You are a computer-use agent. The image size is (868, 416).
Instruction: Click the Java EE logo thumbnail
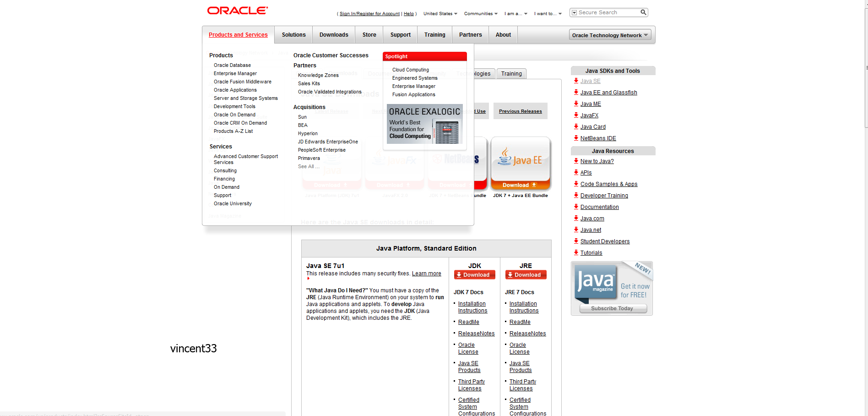point(521,159)
